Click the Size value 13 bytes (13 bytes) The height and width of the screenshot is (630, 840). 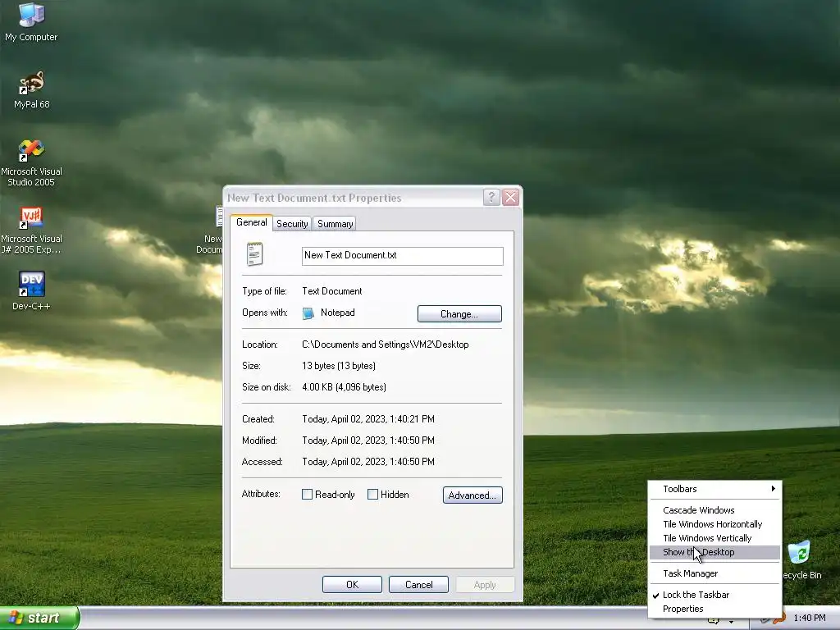point(339,366)
